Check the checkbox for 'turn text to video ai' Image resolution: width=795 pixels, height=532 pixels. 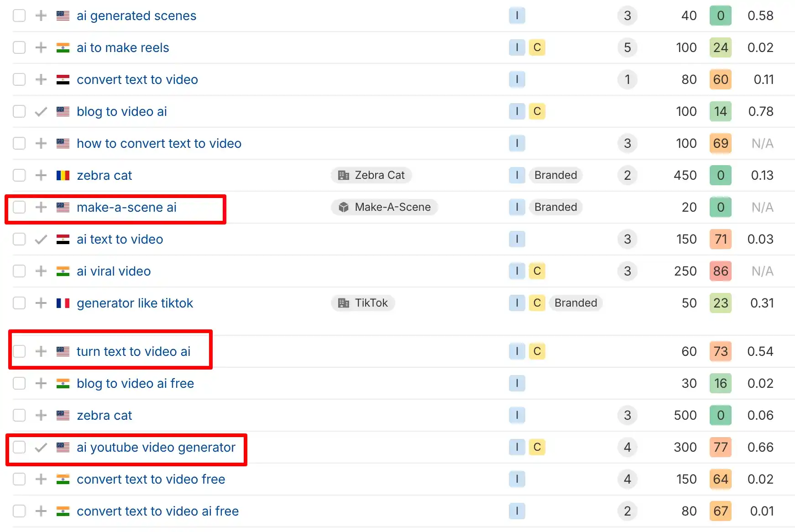click(x=19, y=351)
